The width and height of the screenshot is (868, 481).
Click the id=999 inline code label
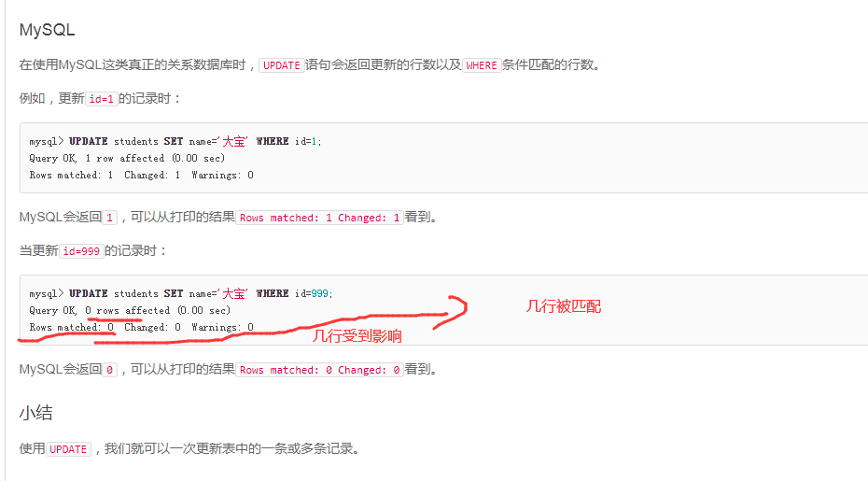(81, 251)
